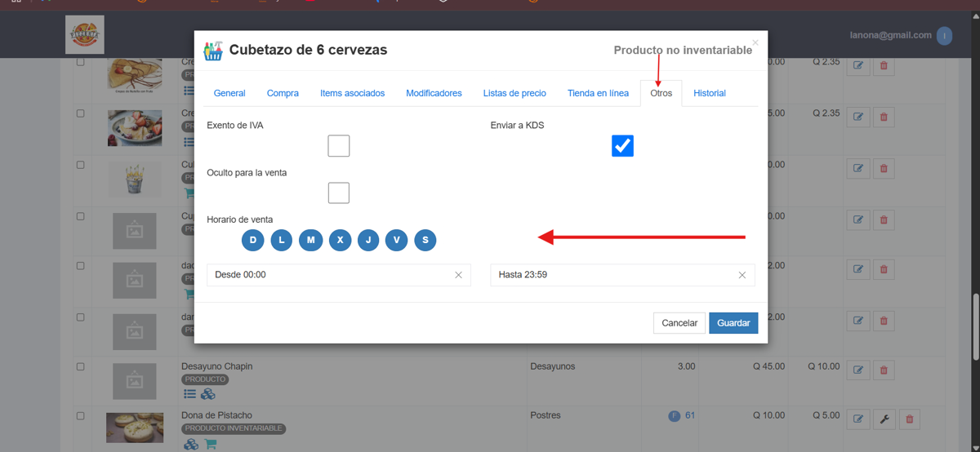Check the Oculto para la venta box
This screenshot has width=980, height=452.
click(x=339, y=193)
